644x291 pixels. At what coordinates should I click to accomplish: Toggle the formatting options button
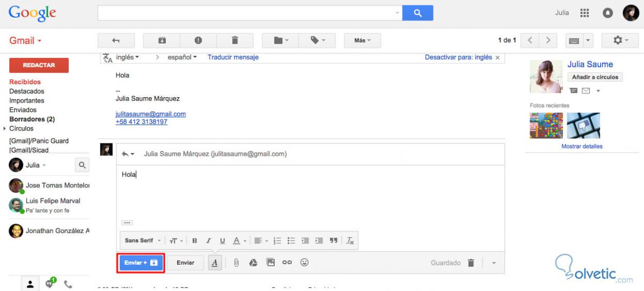215,263
